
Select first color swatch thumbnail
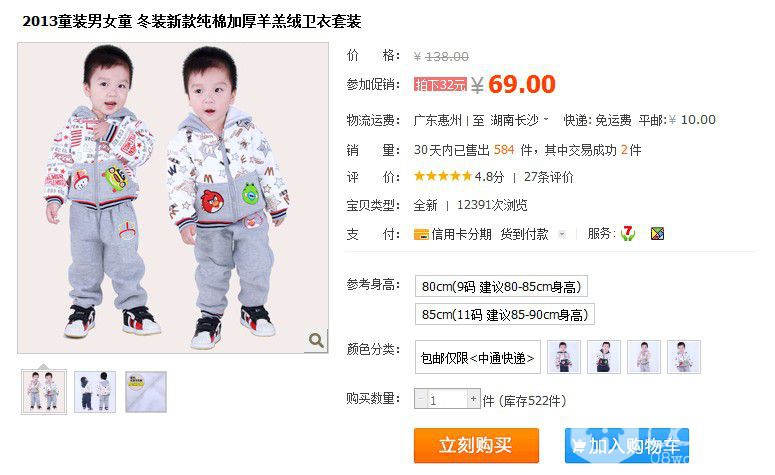tap(563, 357)
